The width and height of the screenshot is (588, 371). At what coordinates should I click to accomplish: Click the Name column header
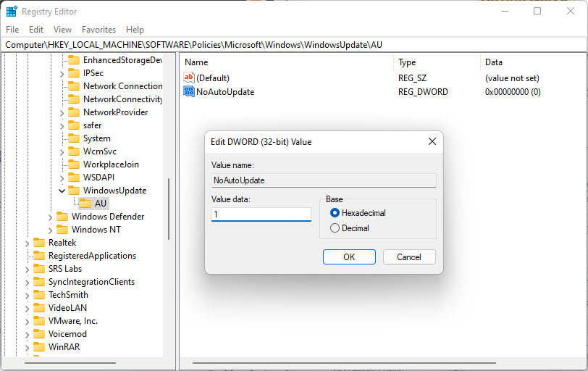[286, 62]
